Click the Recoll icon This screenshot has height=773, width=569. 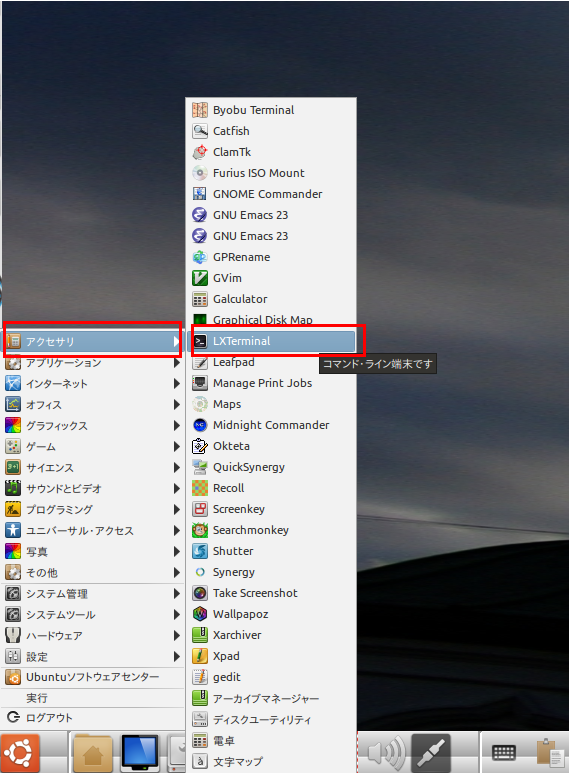(x=200, y=488)
